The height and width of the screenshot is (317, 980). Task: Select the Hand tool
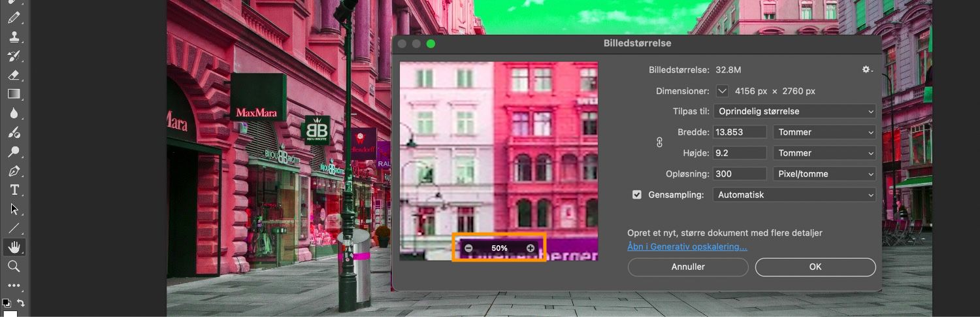(x=14, y=247)
